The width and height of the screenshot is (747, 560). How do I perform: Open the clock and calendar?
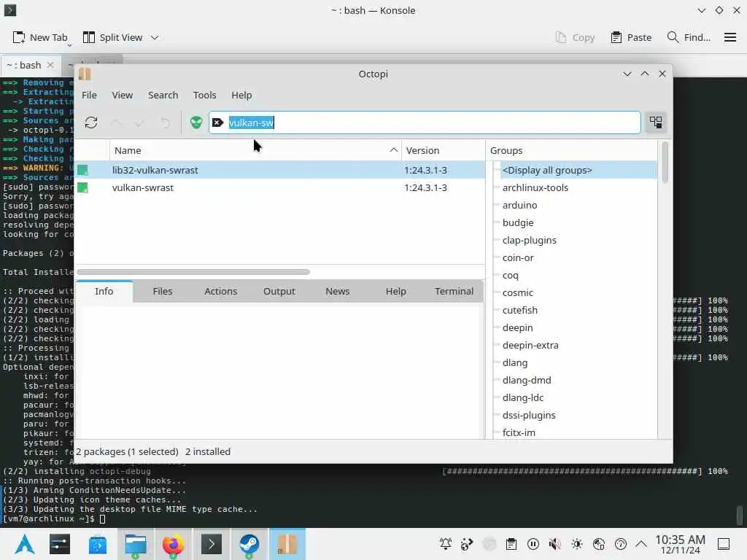[x=680, y=544]
